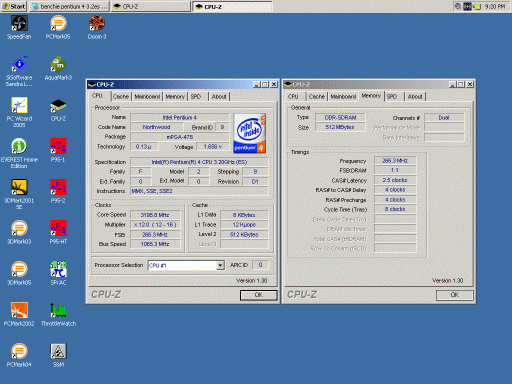Open Memory tab in left CPU-Z window
Image resolution: width=512 pixels, height=384 pixels.
(x=175, y=97)
